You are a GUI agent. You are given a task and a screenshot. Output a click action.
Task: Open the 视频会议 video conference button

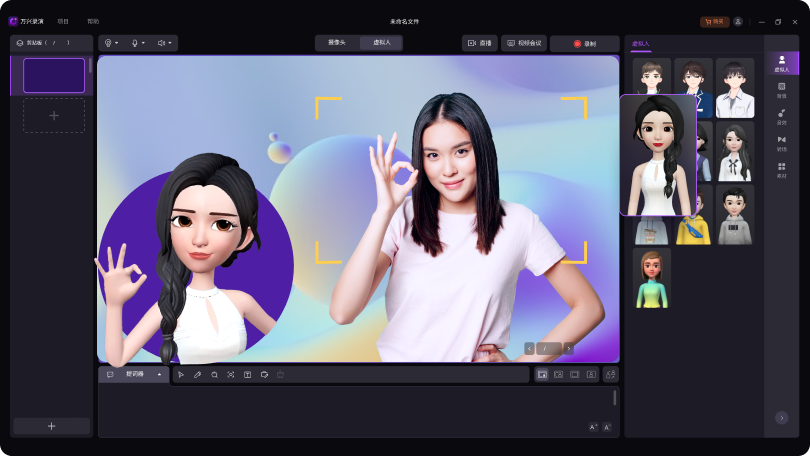click(524, 43)
